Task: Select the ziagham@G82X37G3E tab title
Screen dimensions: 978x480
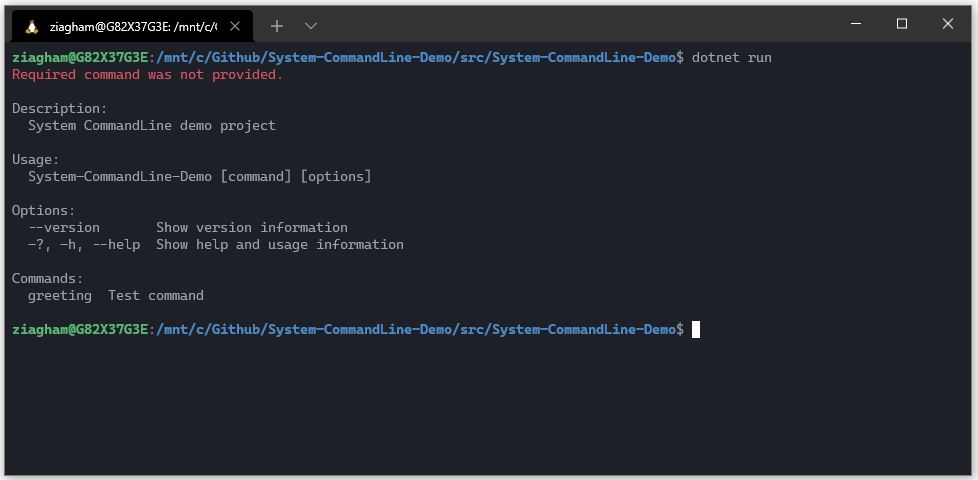Action: click(x=133, y=26)
